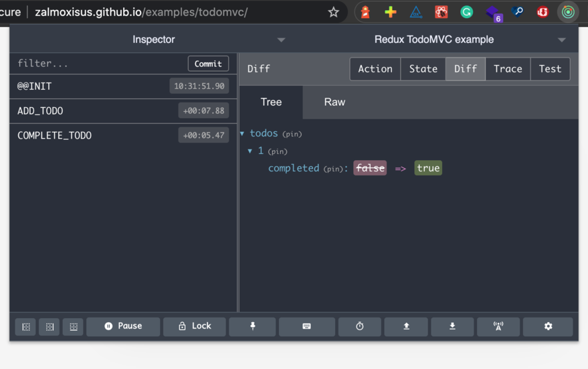588x369 pixels.
Task: Click the Lighthouse extension icon
Action: click(x=365, y=12)
